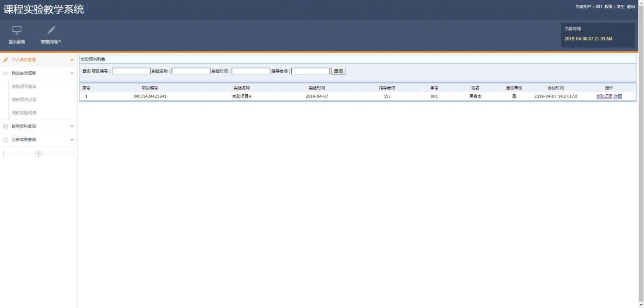Click the 添加时间 value 2019-04-07 14:27:17.0

(556, 97)
